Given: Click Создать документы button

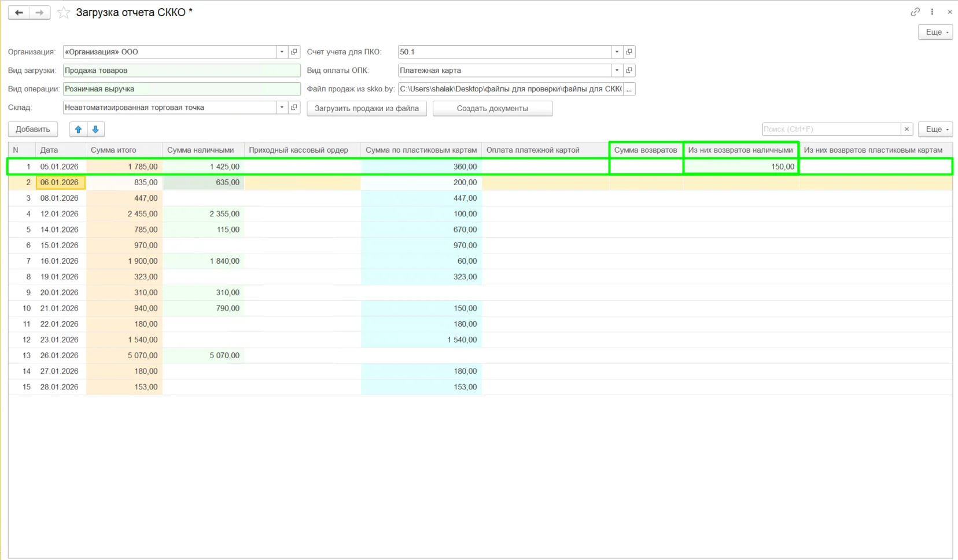Looking at the screenshot, I should pos(492,109).
